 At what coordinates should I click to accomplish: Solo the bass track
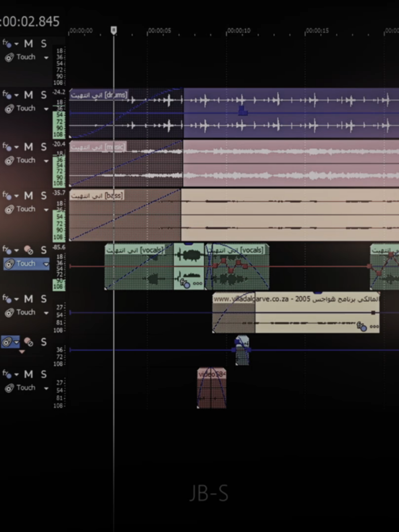(x=44, y=196)
